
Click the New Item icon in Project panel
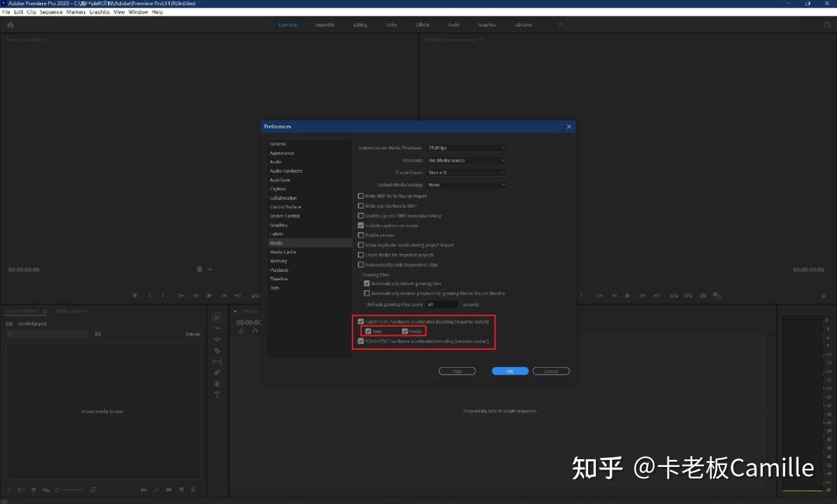coord(180,490)
